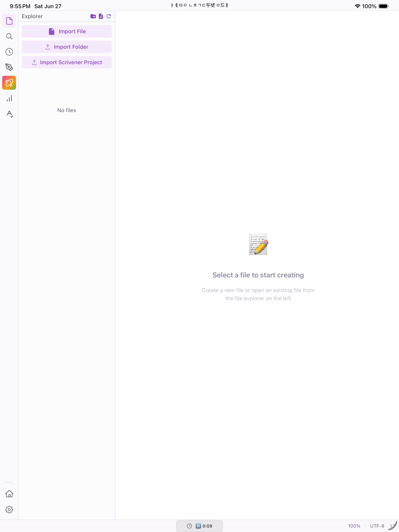Tap the battery indicator icon
This screenshot has width=399, height=532.
click(x=384, y=6)
